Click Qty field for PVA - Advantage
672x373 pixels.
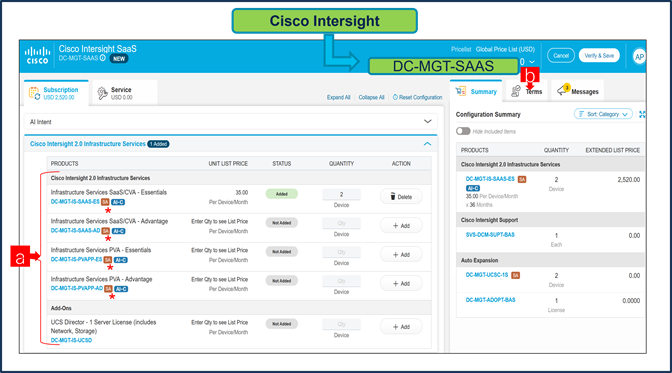(341, 281)
